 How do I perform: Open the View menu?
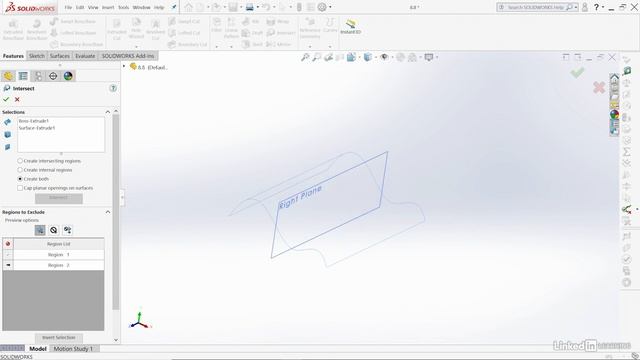coord(93,7)
